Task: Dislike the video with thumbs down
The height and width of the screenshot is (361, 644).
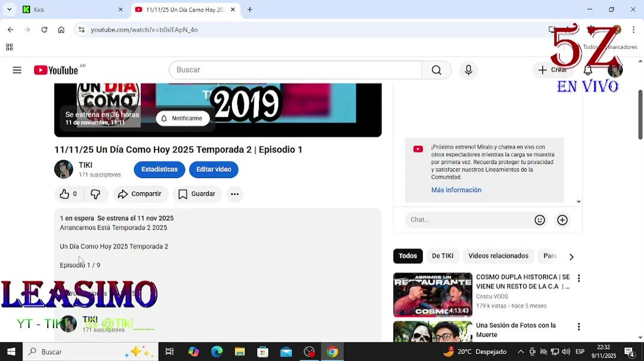Action: tap(95, 194)
